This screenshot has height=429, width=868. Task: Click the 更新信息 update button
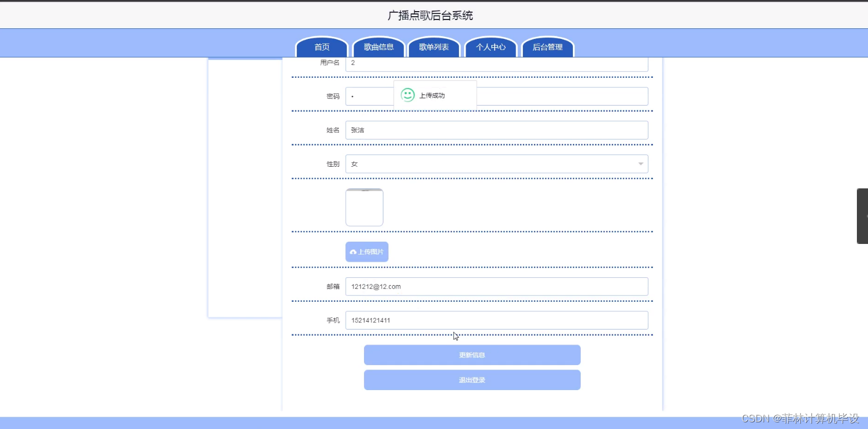click(x=471, y=355)
